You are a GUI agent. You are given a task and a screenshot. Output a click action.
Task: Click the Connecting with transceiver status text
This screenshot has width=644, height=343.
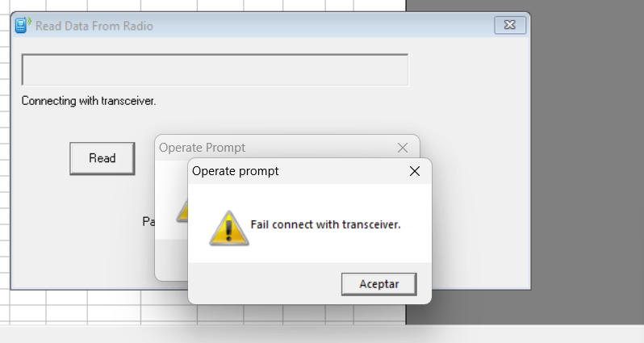89,101
